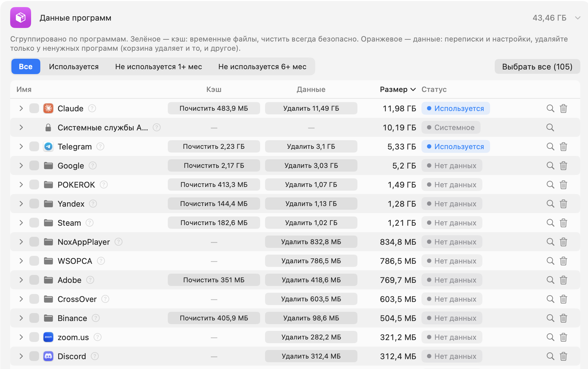Click the Кэш column header
The height and width of the screenshot is (369, 588).
pos(214,89)
